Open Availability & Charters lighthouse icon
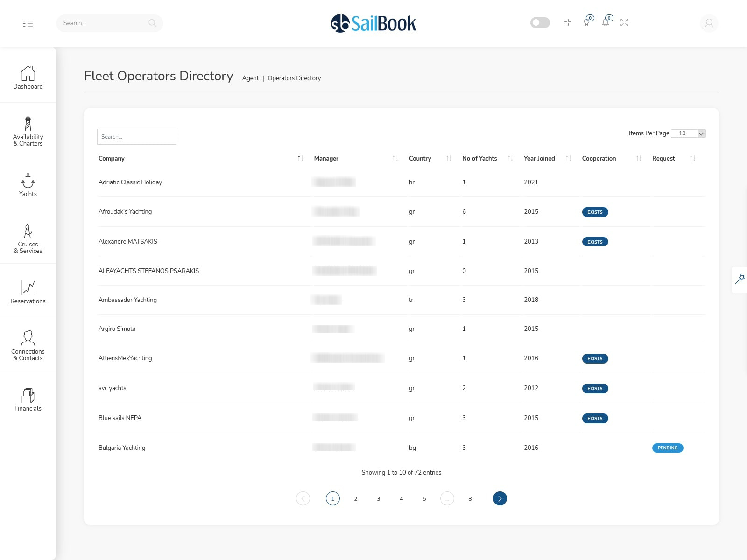Image resolution: width=747 pixels, height=560 pixels. (x=28, y=124)
